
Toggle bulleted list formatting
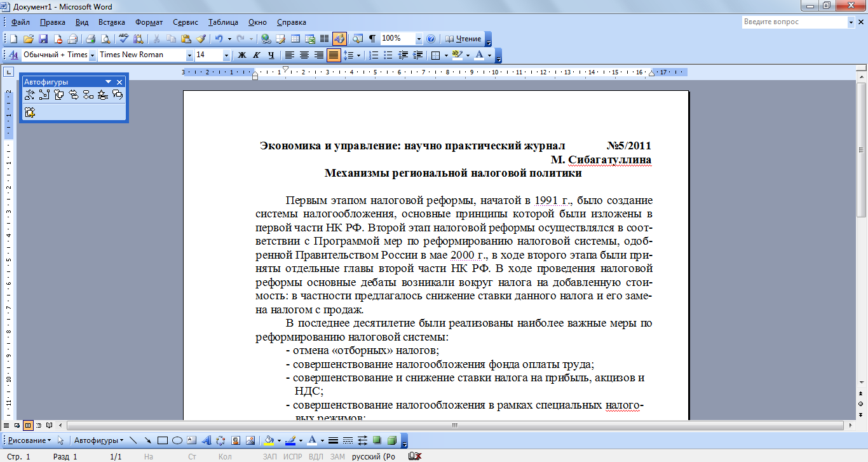tap(388, 55)
